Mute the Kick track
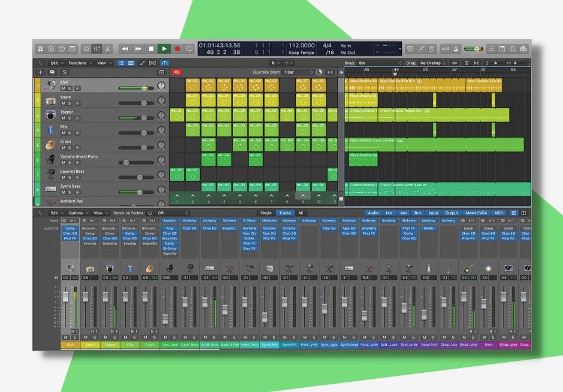The width and height of the screenshot is (563, 392). pos(63,89)
